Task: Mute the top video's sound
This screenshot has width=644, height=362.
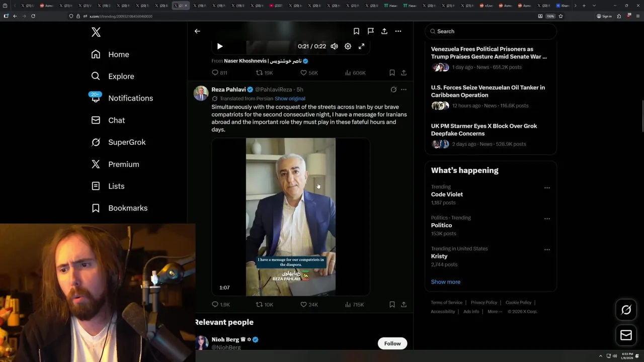Action: click(x=334, y=46)
